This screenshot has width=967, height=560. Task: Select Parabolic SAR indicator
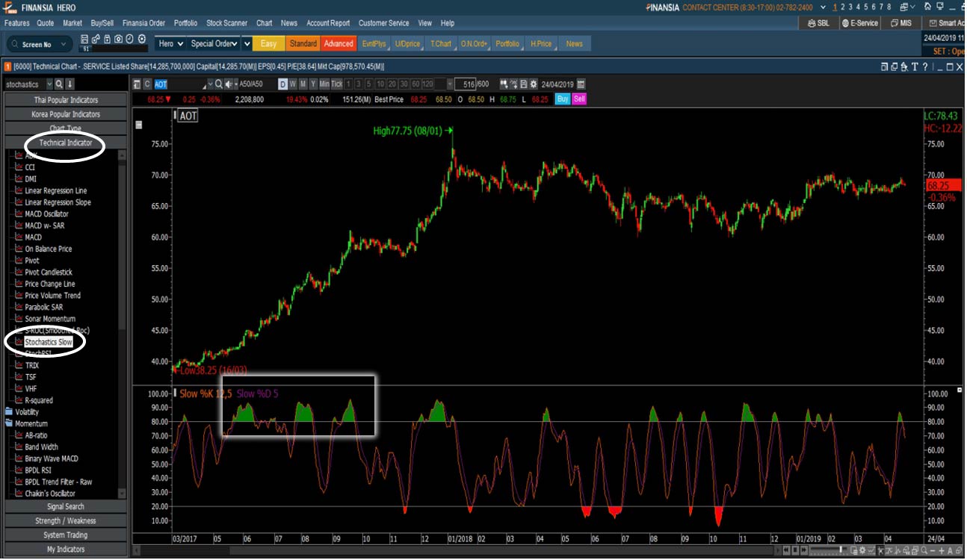pyautogui.click(x=43, y=307)
